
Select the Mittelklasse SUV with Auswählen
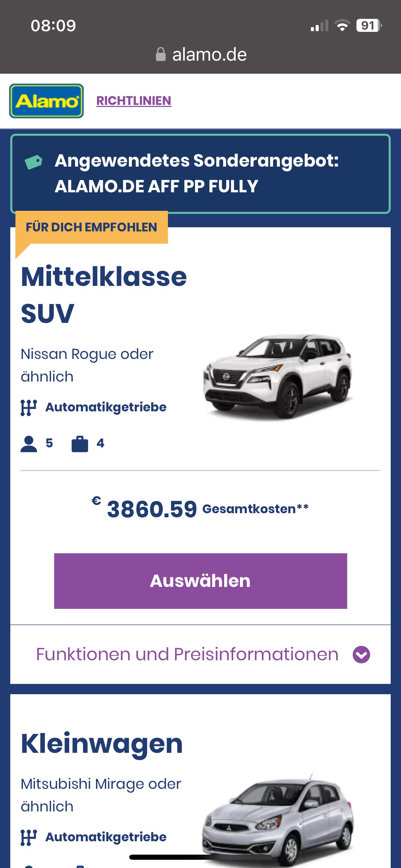200,581
